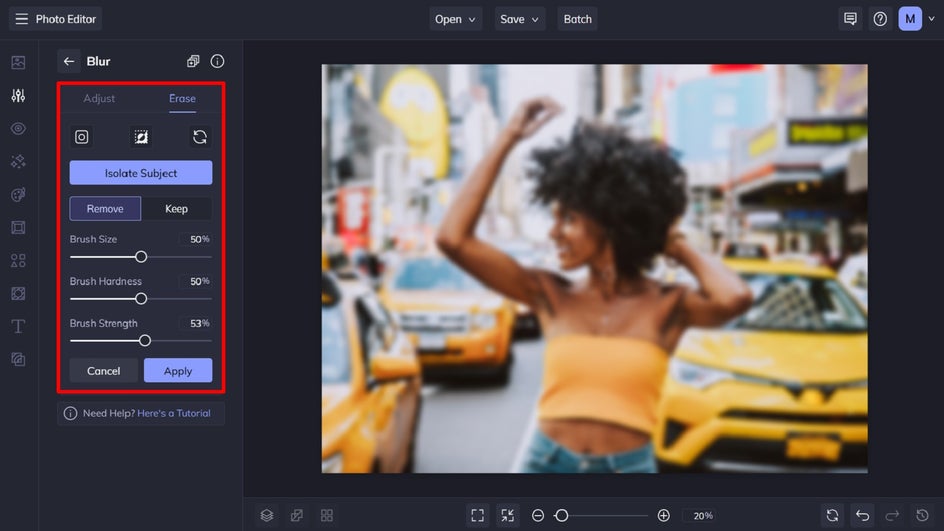Select the Edit sliders sidebar icon
Viewport: 944px width, 531px height.
click(18, 96)
